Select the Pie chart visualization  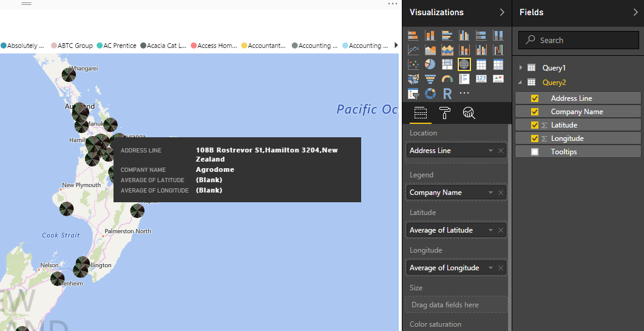[430, 64]
